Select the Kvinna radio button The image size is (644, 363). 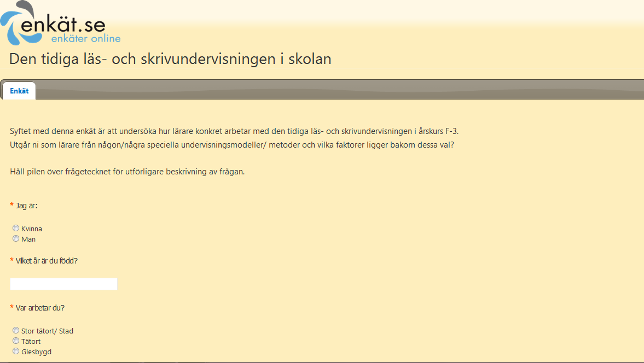[x=16, y=228]
